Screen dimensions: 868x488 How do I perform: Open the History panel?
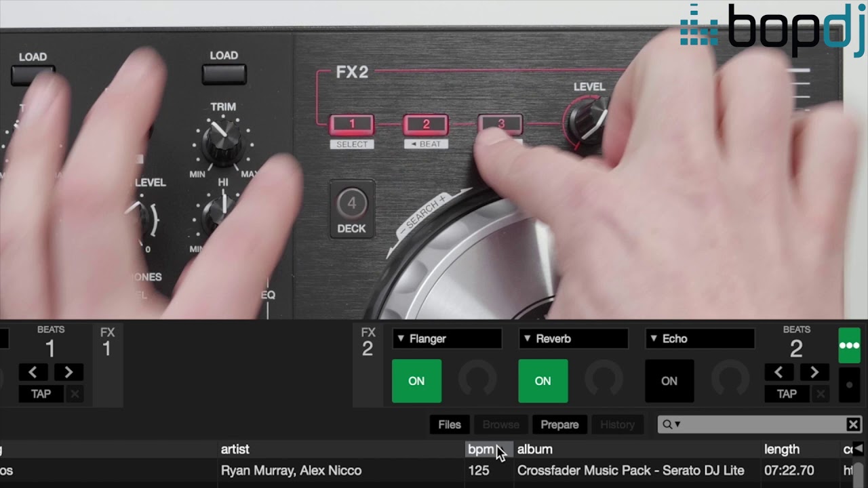(617, 424)
